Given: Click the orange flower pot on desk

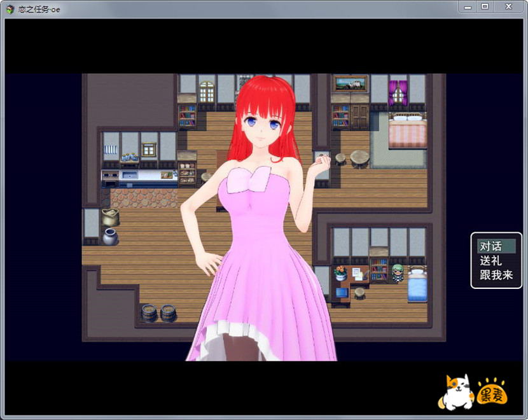Looking at the screenshot, I should click(x=341, y=273).
